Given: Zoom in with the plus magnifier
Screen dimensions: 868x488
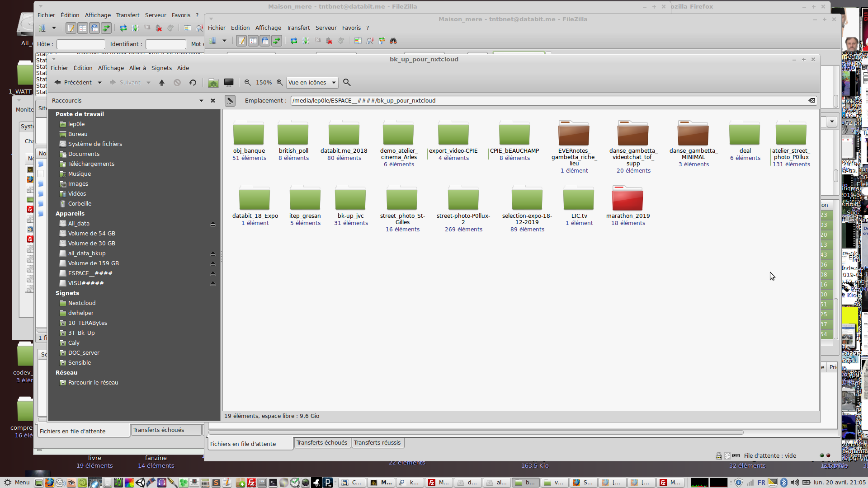Looking at the screenshot, I should (x=280, y=83).
